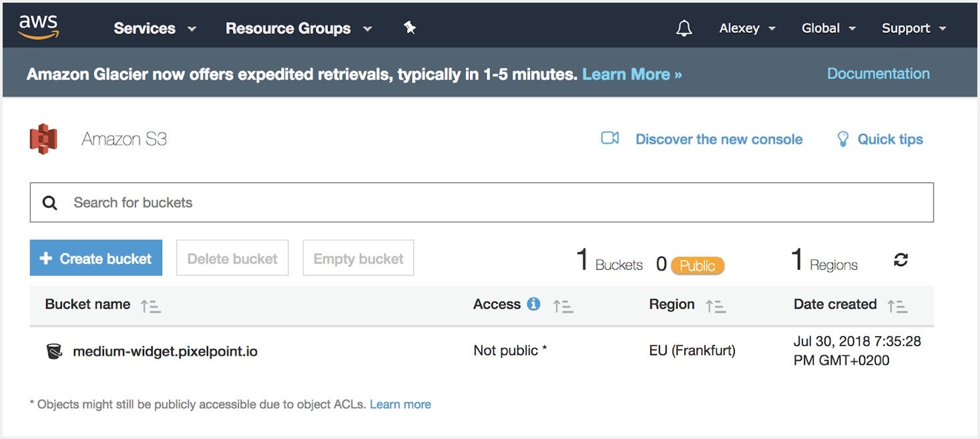Screen dimensions: 980x439
Task: Open the medium-widget.pixelpoint.io bucket
Action: pos(165,351)
